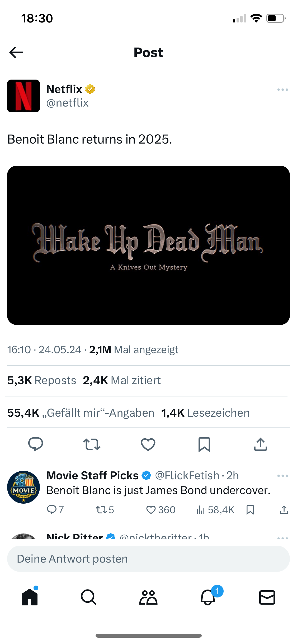Tap the Deine Antwort posten field

[148, 559]
